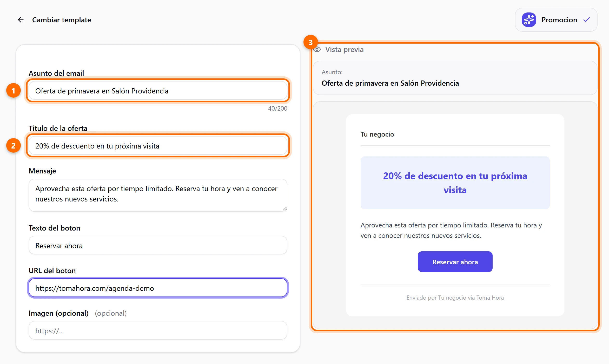Focus the Titulo de la oferta field

click(158, 146)
